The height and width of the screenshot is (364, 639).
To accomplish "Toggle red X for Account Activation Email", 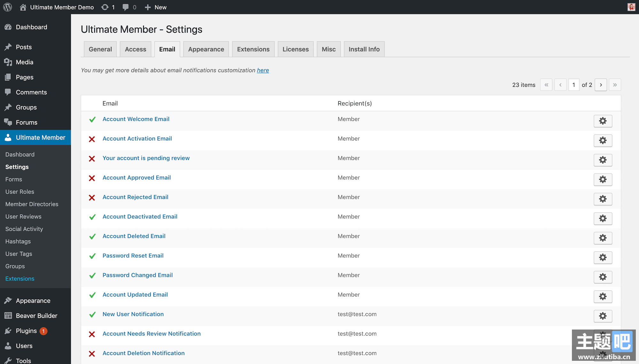I will (x=92, y=139).
